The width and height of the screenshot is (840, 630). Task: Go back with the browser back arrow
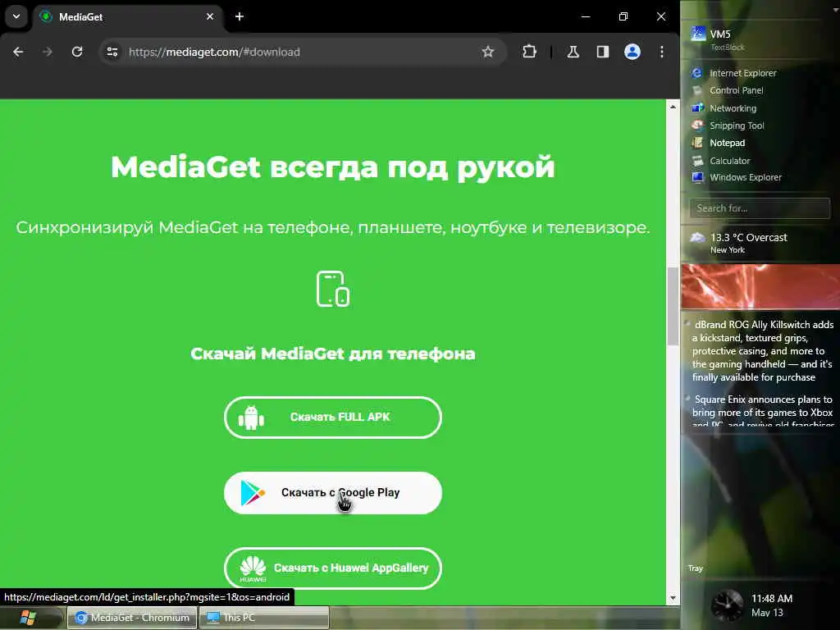pos(18,52)
